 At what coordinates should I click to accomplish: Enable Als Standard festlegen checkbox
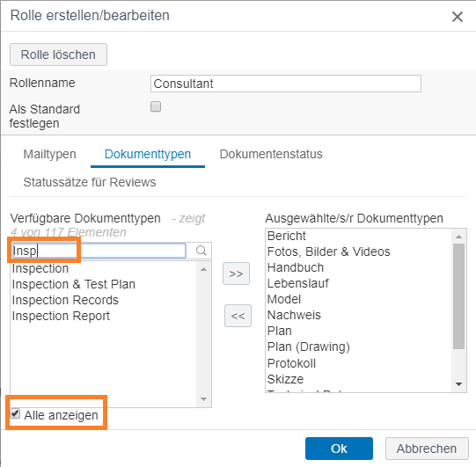click(156, 106)
